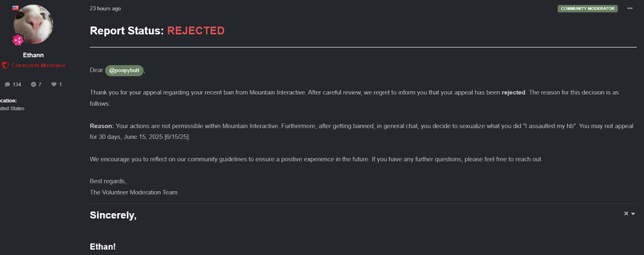Click the Location label in author panel

click(8, 100)
